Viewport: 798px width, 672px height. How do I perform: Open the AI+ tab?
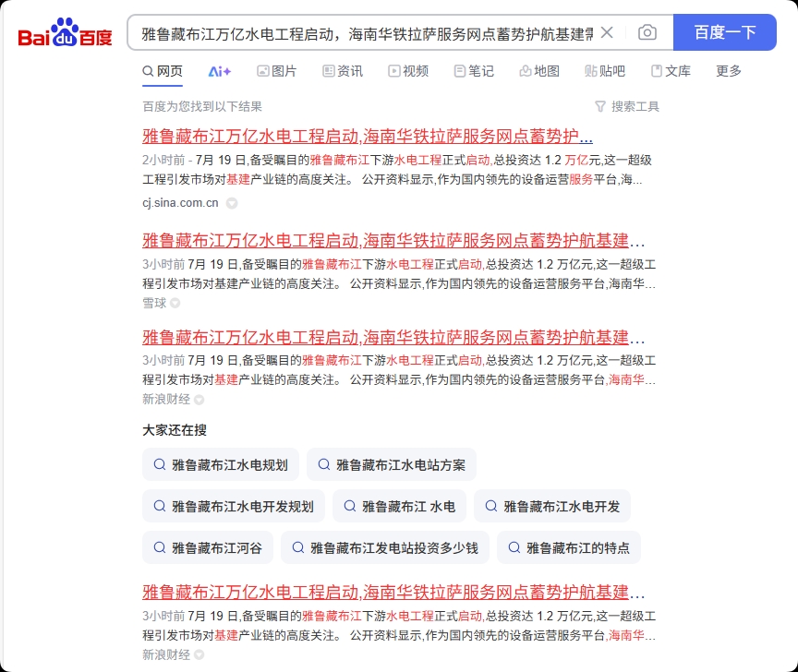tap(219, 71)
